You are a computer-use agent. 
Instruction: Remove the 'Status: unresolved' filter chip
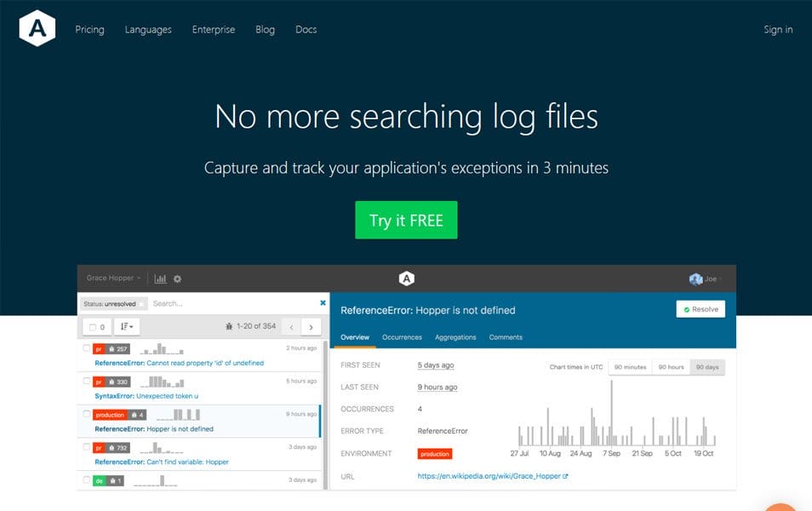point(140,304)
